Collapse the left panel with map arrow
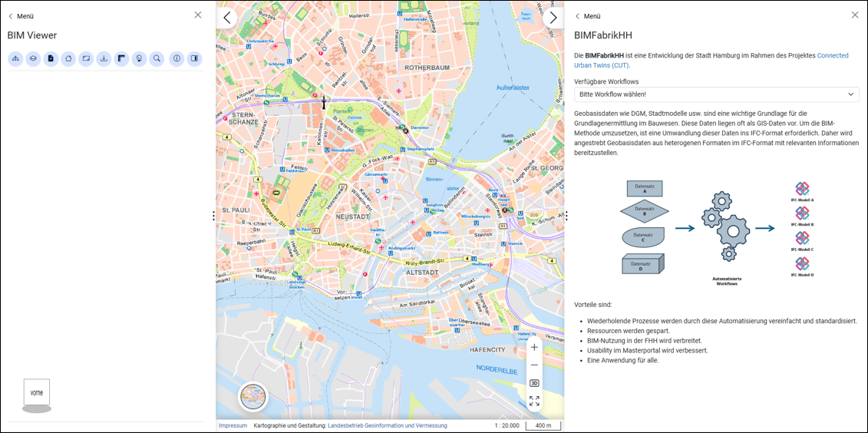This screenshot has width=868, height=433. click(226, 17)
